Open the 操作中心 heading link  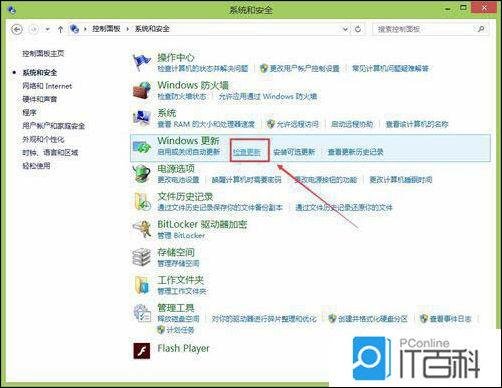pos(176,58)
